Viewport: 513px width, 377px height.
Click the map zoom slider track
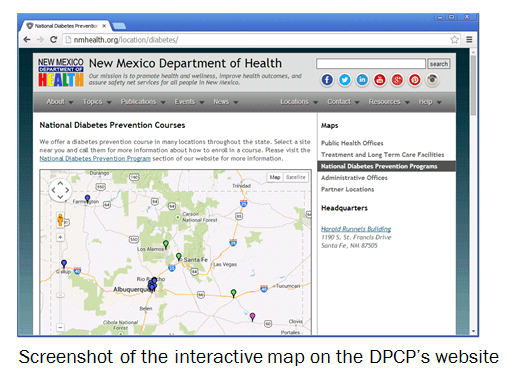coord(60,282)
